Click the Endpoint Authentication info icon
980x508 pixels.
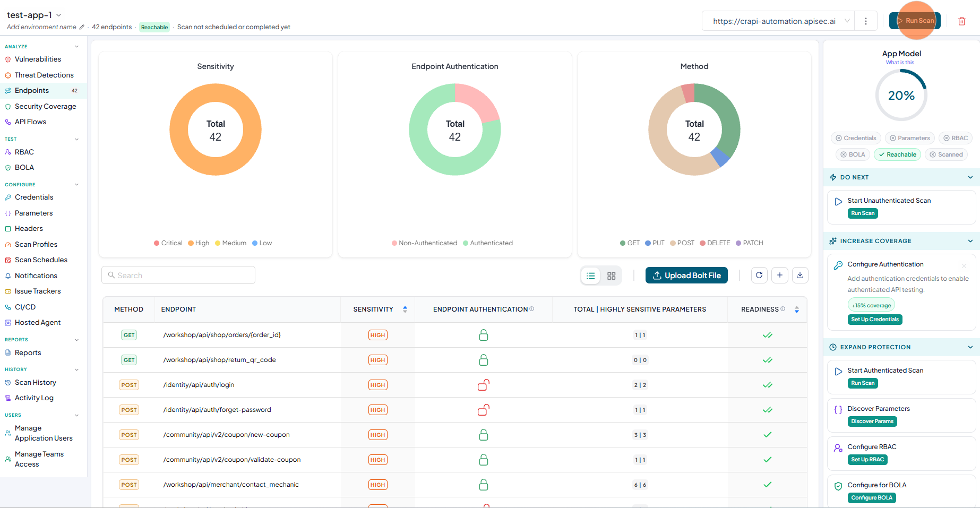tap(532, 309)
